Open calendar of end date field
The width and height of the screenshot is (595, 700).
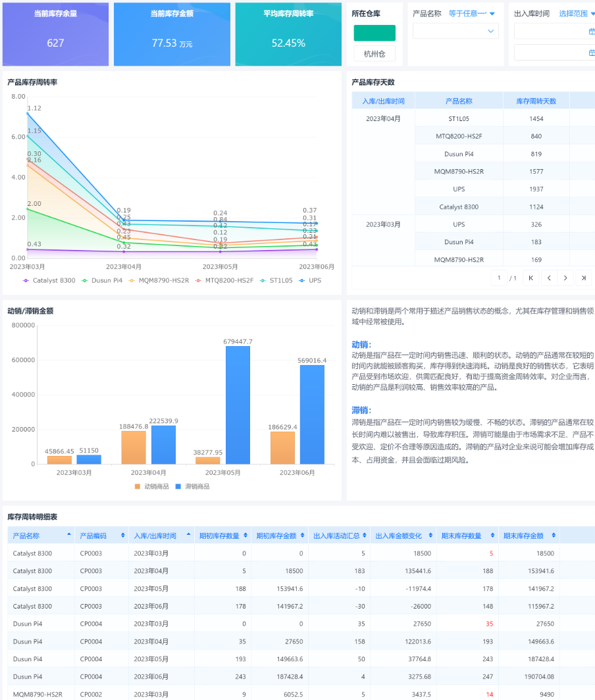(592, 53)
